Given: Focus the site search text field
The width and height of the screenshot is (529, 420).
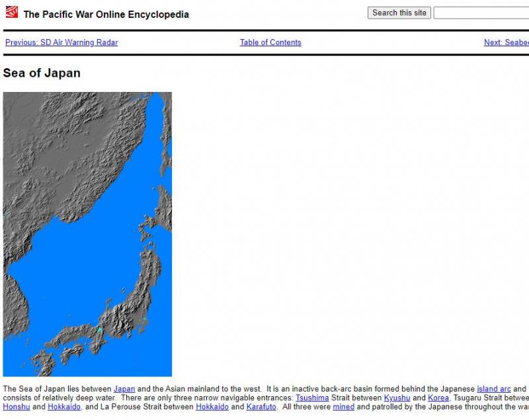Looking at the screenshot, I should click(481, 13).
